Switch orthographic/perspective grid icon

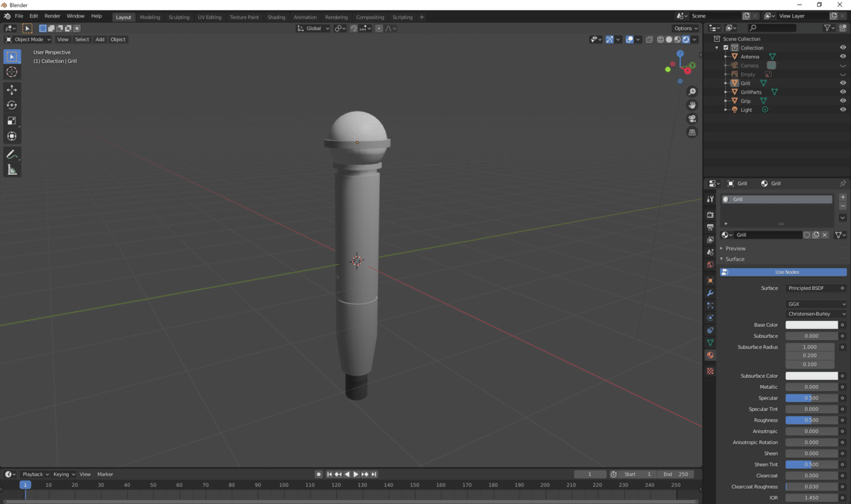click(692, 133)
